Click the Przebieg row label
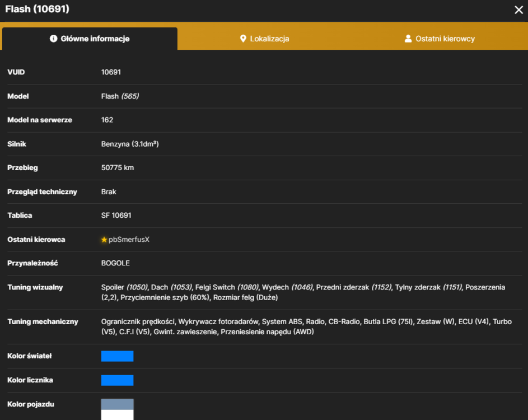This screenshot has height=420, width=528. (22, 168)
